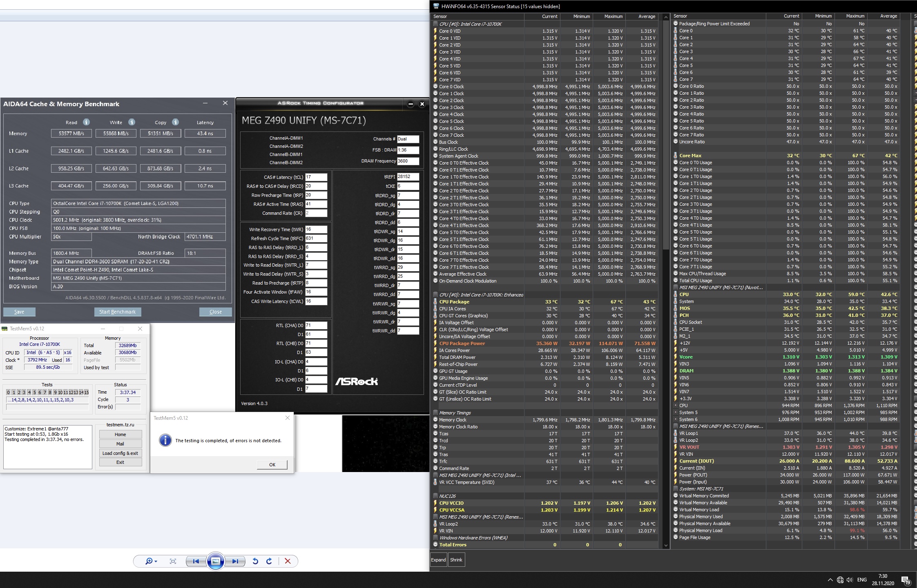The width and height of the screenshot is (917, 588).
Task: Click Load config & exit button
Action: pos(120,453)
